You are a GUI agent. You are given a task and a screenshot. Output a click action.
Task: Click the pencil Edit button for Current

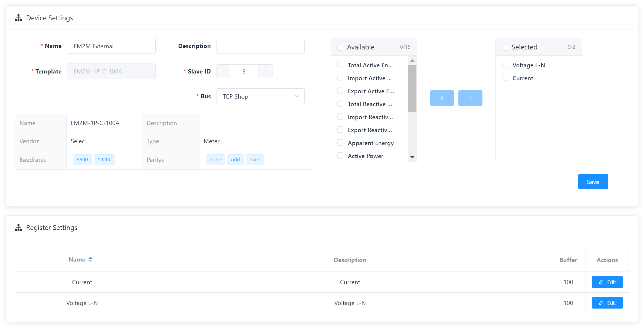[607, 282]
